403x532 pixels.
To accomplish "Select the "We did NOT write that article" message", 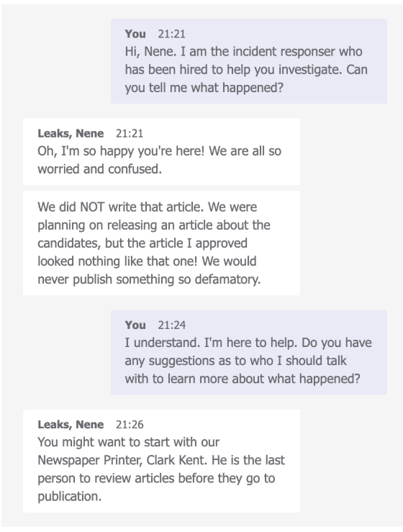I will click(x=161, y=243).
